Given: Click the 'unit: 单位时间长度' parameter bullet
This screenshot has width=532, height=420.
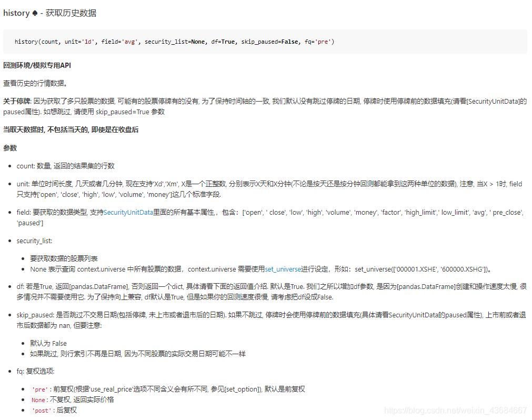Looking at the screenshot, I should click(x=269, y=189).
